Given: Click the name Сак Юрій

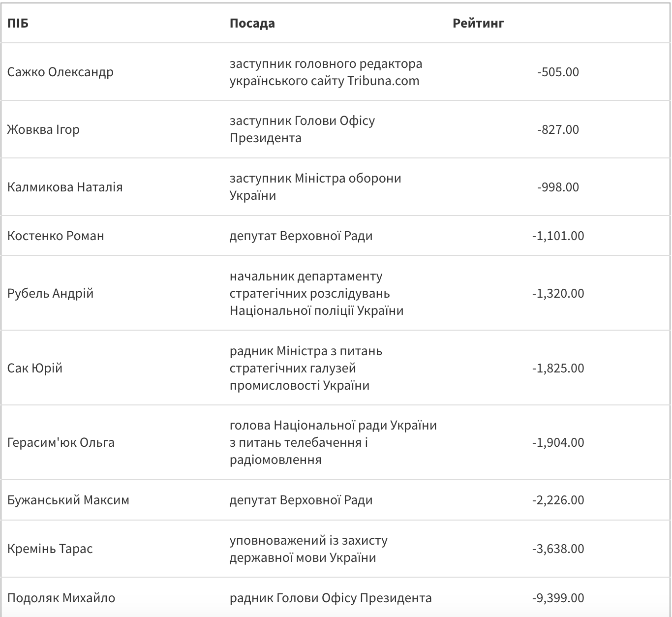Looking at the screenshot, I should pyautogui.click(x=35, y=368).
